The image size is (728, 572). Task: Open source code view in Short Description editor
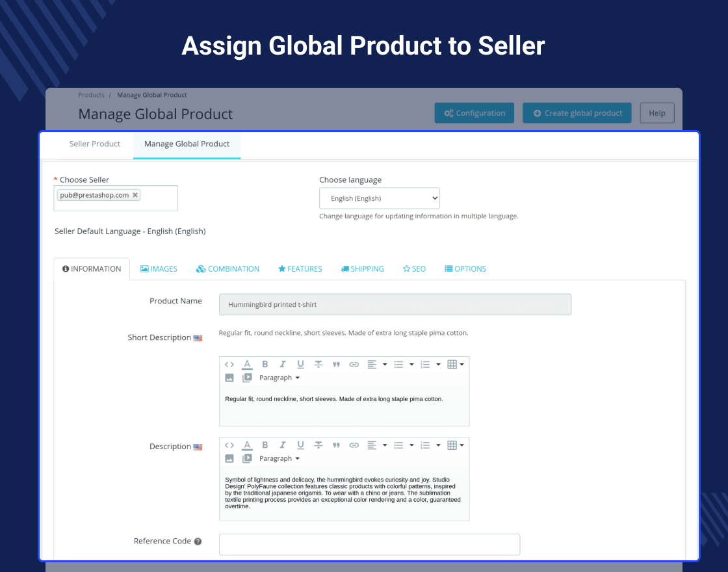(x=229, y=365)
